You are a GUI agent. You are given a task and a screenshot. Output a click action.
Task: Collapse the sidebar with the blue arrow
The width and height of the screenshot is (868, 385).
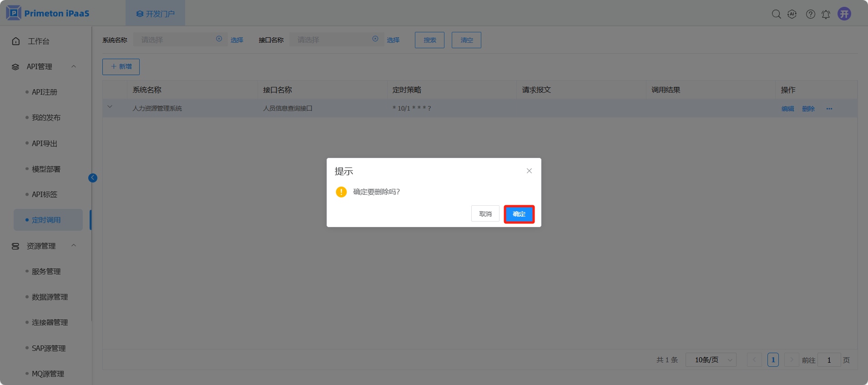click(x=93, y=178)
